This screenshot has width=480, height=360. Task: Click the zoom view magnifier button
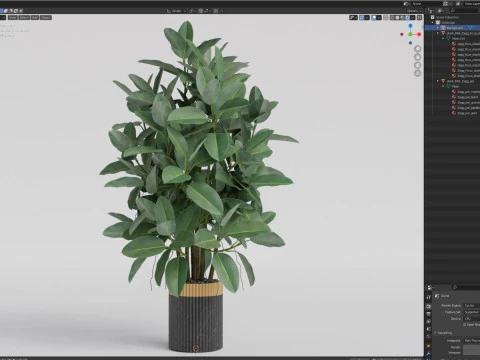(x=417, y=49)
